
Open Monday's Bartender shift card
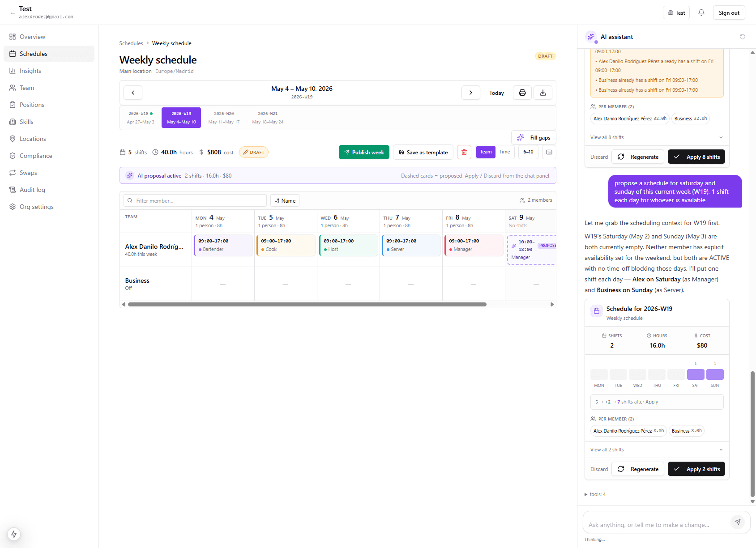[x=223, y=245]
